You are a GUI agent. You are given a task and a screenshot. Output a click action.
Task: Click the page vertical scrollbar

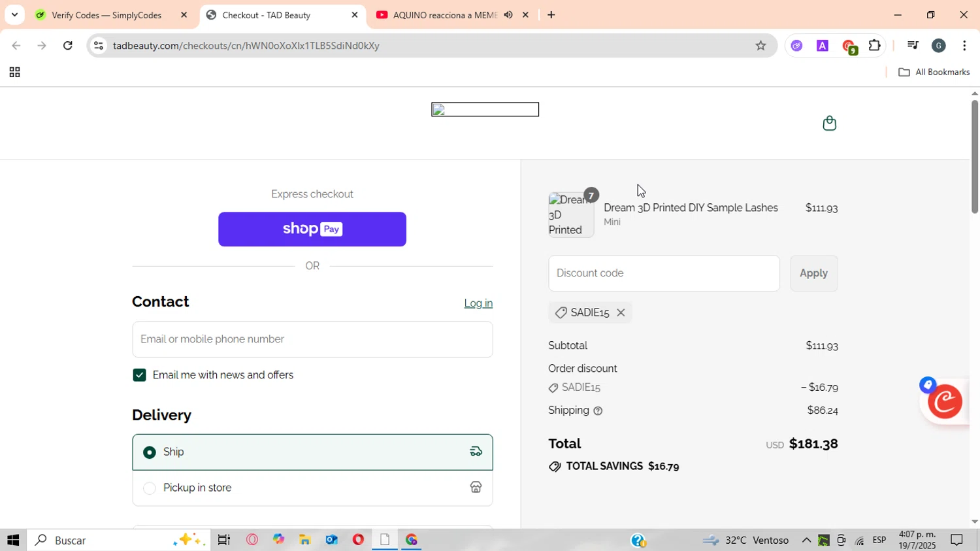975,157
